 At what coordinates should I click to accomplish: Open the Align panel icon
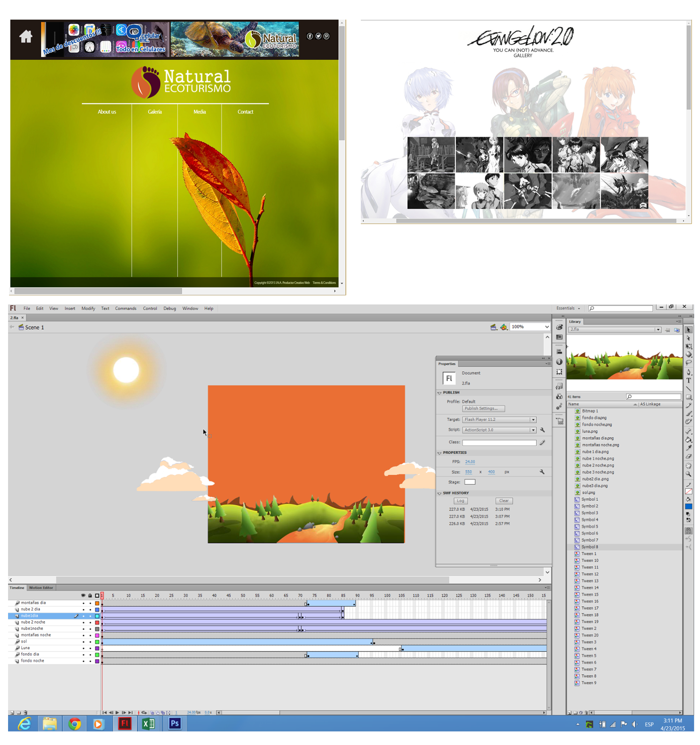(559, 352)
